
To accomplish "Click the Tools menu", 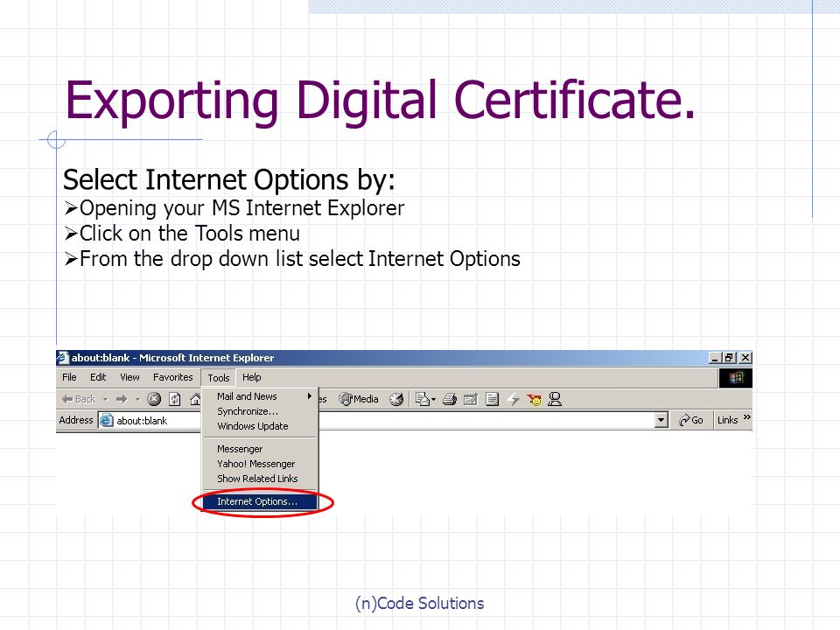I will click(x=219, y=378).
